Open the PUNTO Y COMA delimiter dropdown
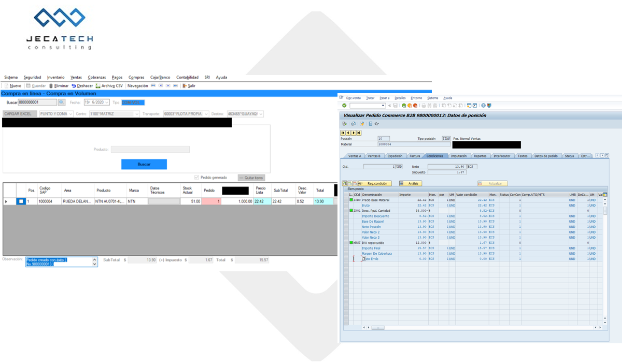The image size is (634, 364). pos(69,114)
